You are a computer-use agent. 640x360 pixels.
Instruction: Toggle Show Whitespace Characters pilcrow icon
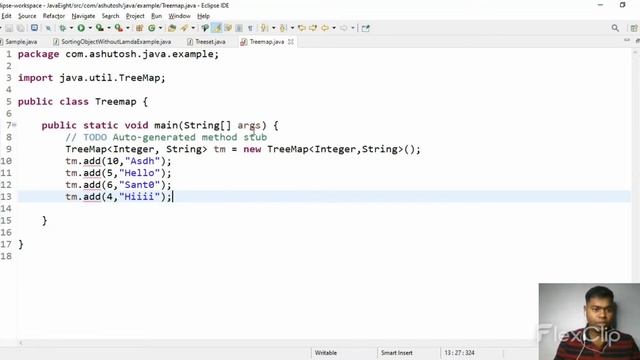click(250, 28)
